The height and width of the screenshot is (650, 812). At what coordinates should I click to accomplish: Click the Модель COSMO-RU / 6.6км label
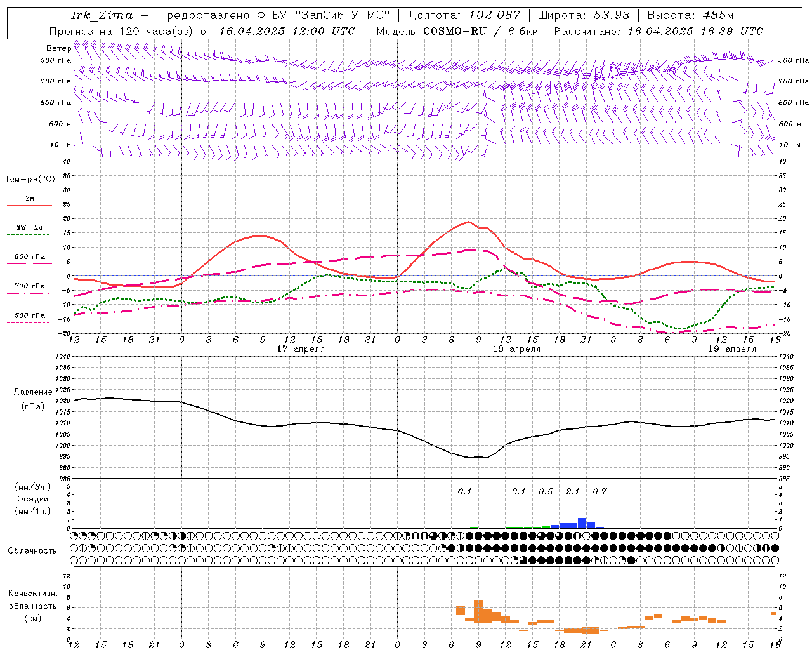click(x=457, y=31)
